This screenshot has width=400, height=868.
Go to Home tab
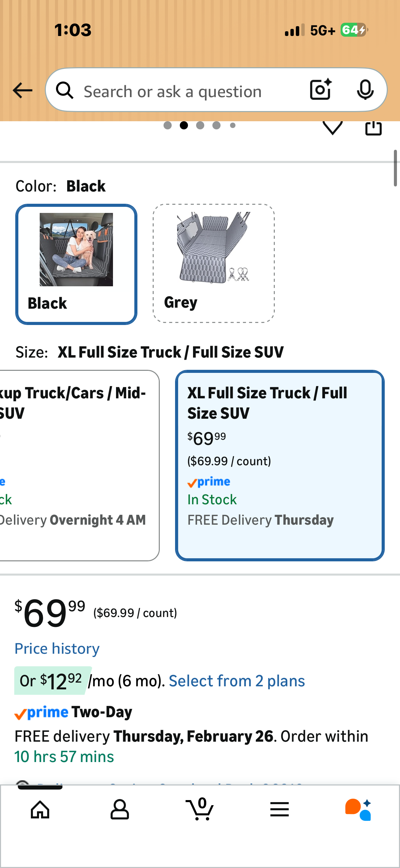(x=40, y=809)
